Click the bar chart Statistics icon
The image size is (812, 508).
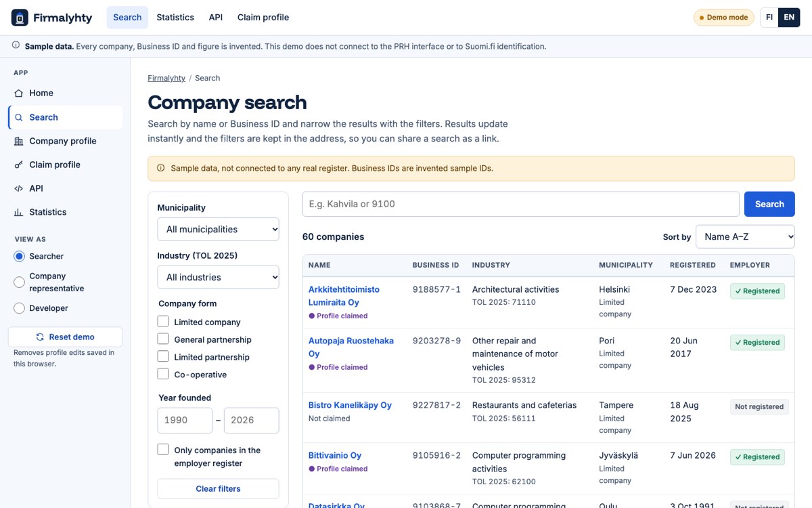point(19,212)
